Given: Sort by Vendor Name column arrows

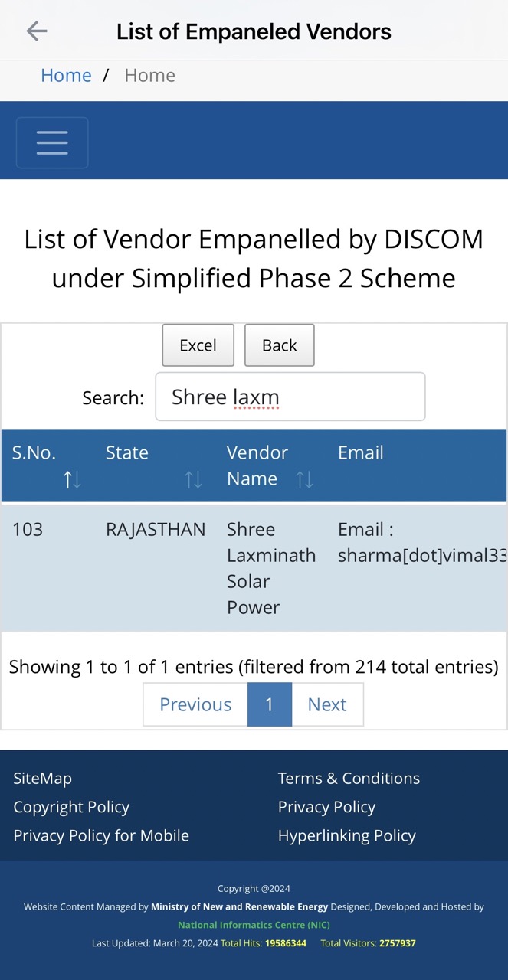Looking at the screenshot, I should coord(304,479).
